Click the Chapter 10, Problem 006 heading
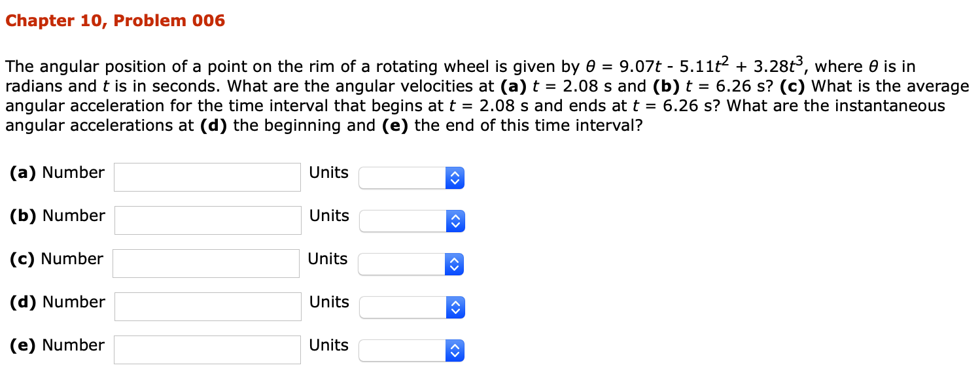The height and width of the screenshot is (378, 980). 114,20
